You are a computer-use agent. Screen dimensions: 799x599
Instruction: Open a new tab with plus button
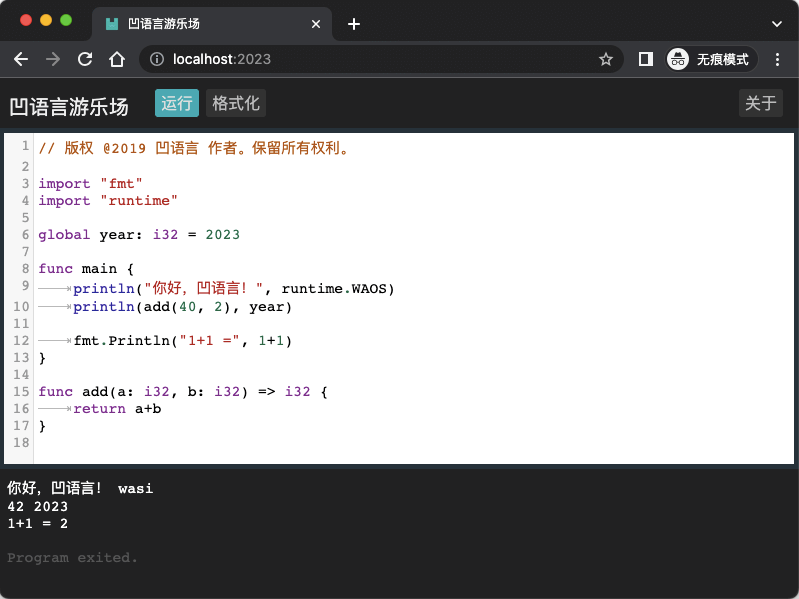(353, 24)
